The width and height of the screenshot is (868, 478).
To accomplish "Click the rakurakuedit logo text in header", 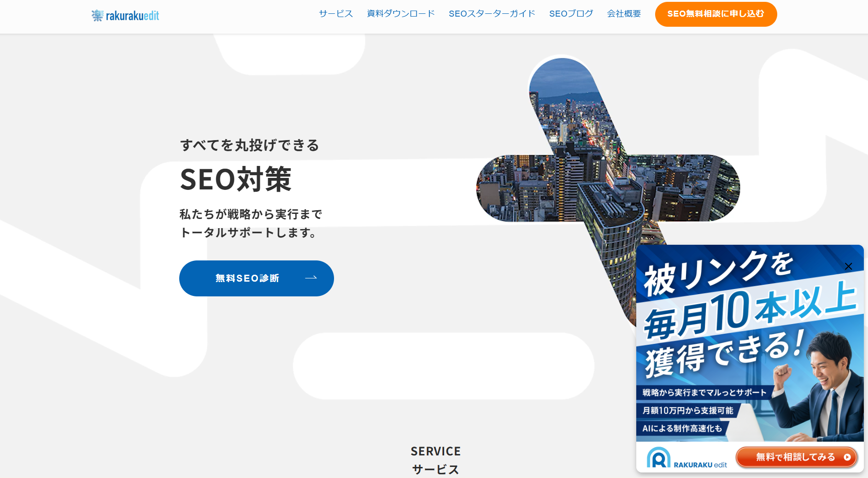I will tap(132, 16).
